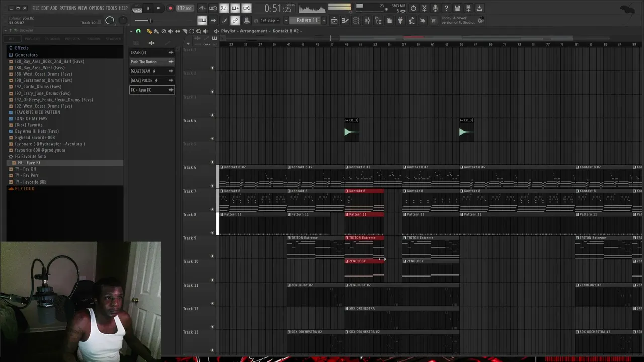Expand the Effects folder in browser
644x362 pixels.
pyautogui.click(x=22, y=48)
